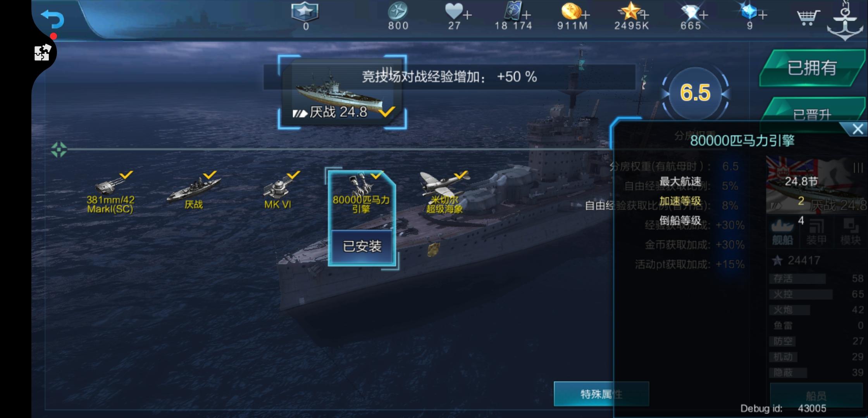The height and width of the screenshot is (418, 868).
Task: Select the 80000匹马力引擎 engine module
Action: 361,194
